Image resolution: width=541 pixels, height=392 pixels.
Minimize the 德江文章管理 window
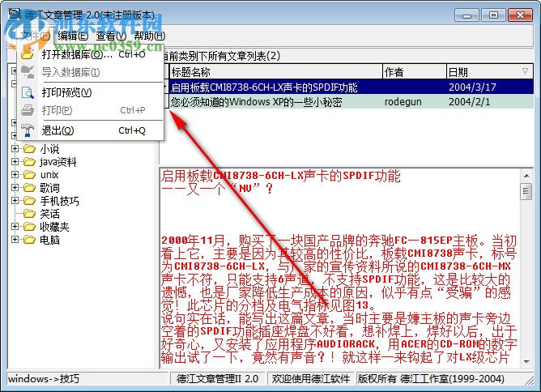coord(466,15)
